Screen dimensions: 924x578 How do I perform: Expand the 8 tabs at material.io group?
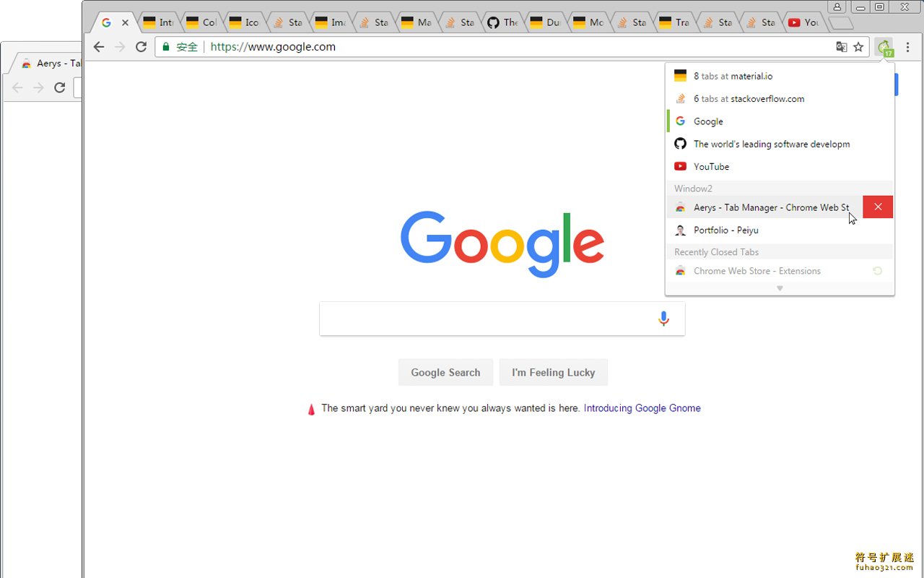[780, 76]
